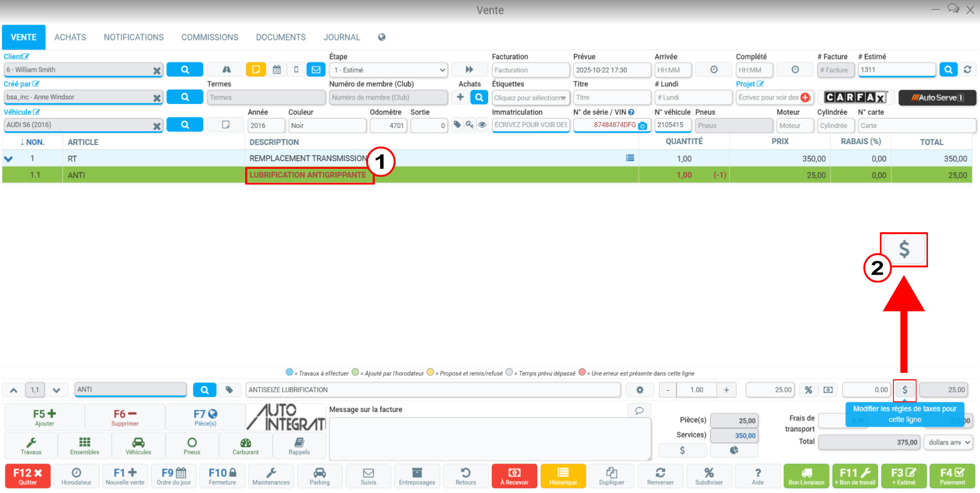This screenshot has width=980, height=493.
Task: Open the Ensembles grid button
Action: pos(85,446)
